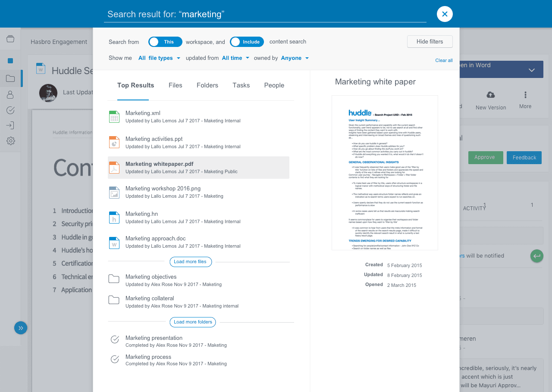Open the Marketing.xml search result
This screenshot has width=552, height=392.
coord(198,117)
